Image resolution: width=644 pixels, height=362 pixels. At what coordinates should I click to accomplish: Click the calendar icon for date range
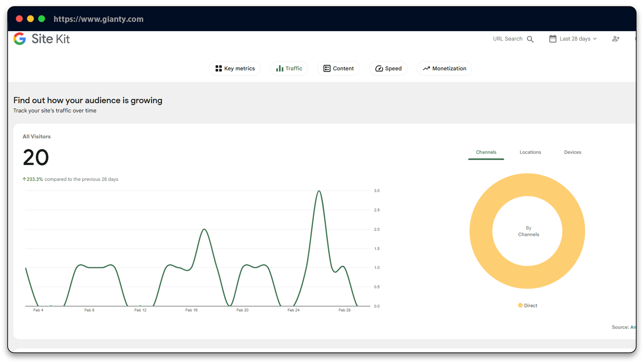point(552,39)
